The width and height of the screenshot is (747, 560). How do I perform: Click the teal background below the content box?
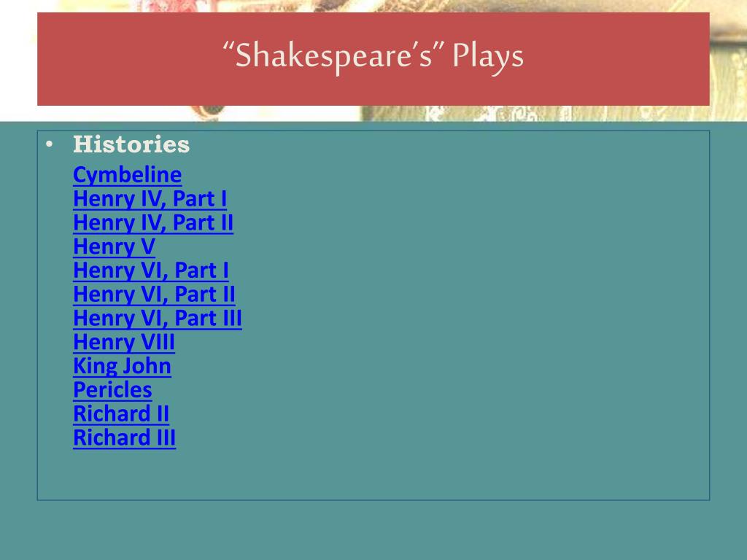[373, 529]
